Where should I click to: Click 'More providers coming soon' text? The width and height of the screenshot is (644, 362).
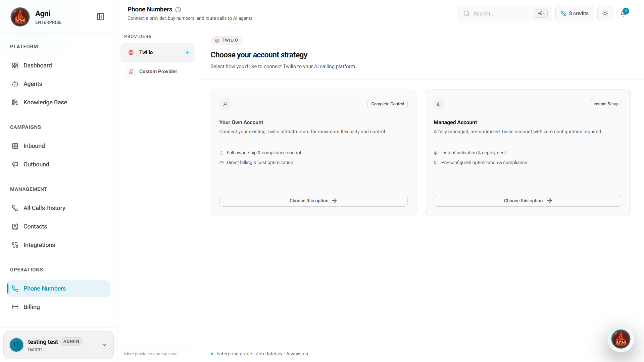[x=151, y=354]
